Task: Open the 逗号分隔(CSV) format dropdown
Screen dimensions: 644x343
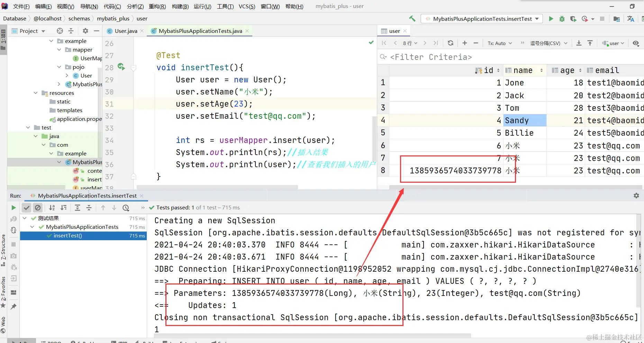Action: (549, 43)
